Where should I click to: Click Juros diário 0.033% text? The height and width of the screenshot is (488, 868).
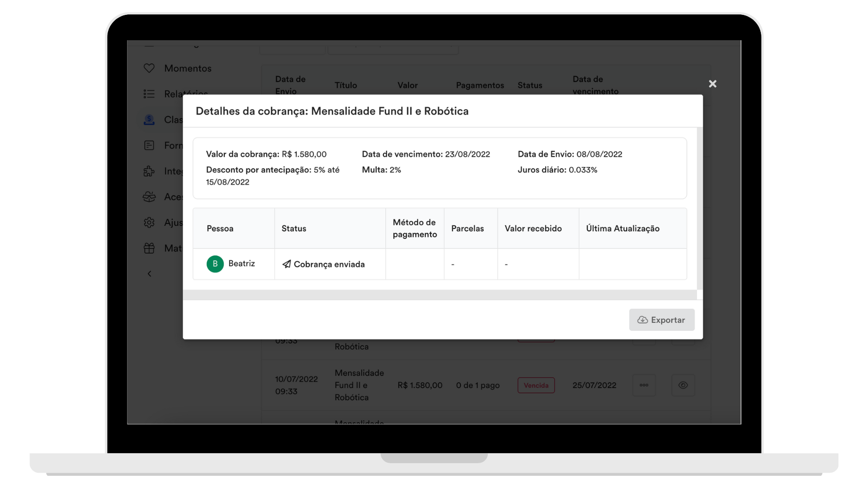[x=557, y=170]
